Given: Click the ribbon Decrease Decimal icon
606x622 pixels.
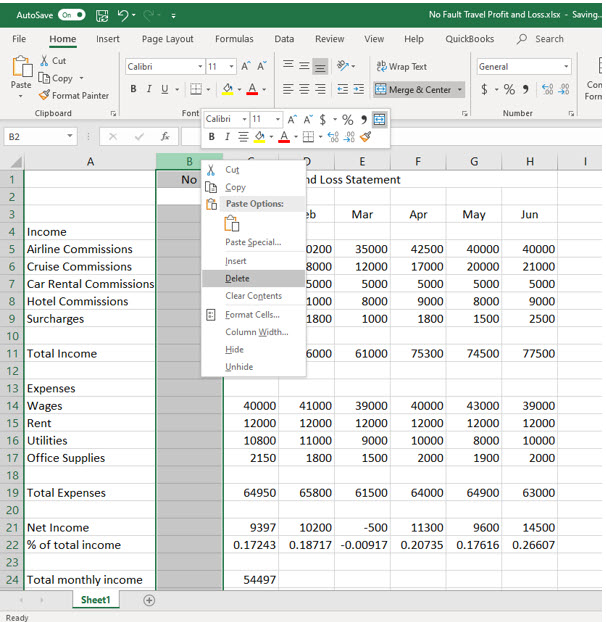Looking at the screenshot, I should click(564, 89).
